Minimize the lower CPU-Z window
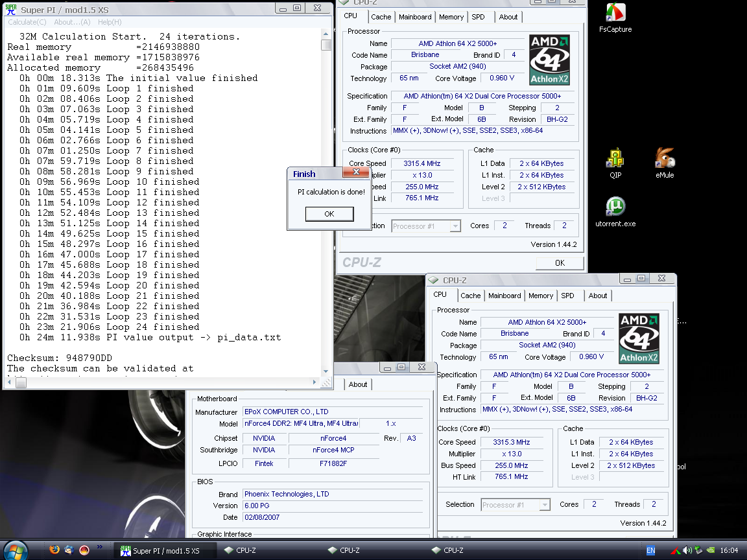The height and width of the screenshot is (560, 747). tap(627, 279)
